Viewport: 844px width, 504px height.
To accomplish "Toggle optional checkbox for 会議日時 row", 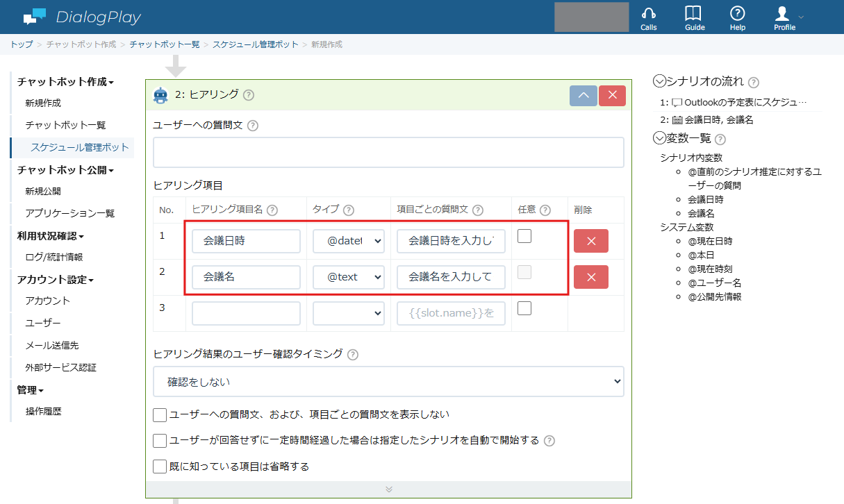I will (x=525, y=236).
